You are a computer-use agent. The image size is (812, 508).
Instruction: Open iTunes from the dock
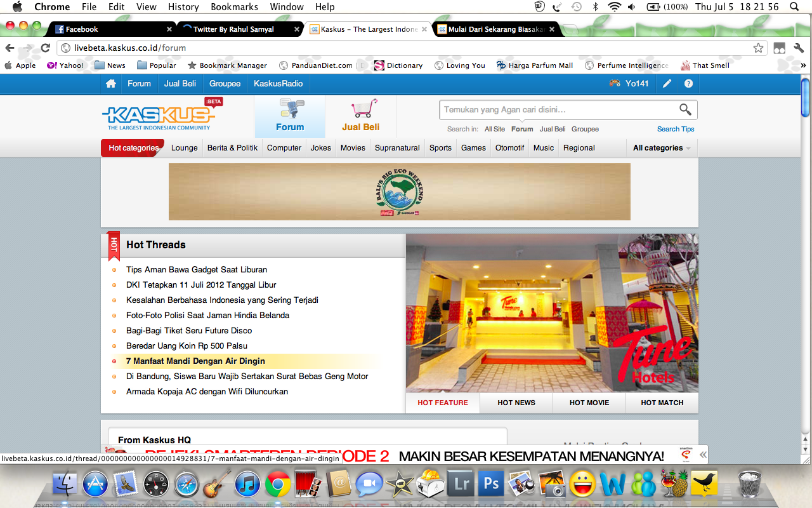coord(247,484)
